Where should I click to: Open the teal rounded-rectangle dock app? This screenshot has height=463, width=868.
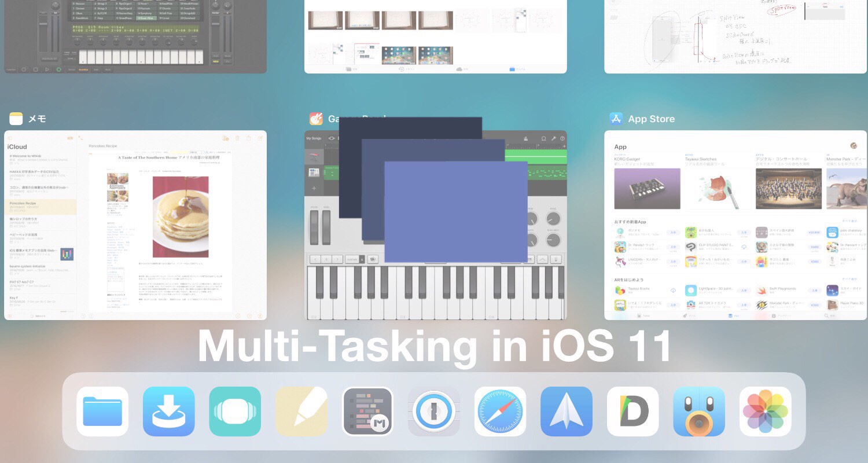point(235,411)
